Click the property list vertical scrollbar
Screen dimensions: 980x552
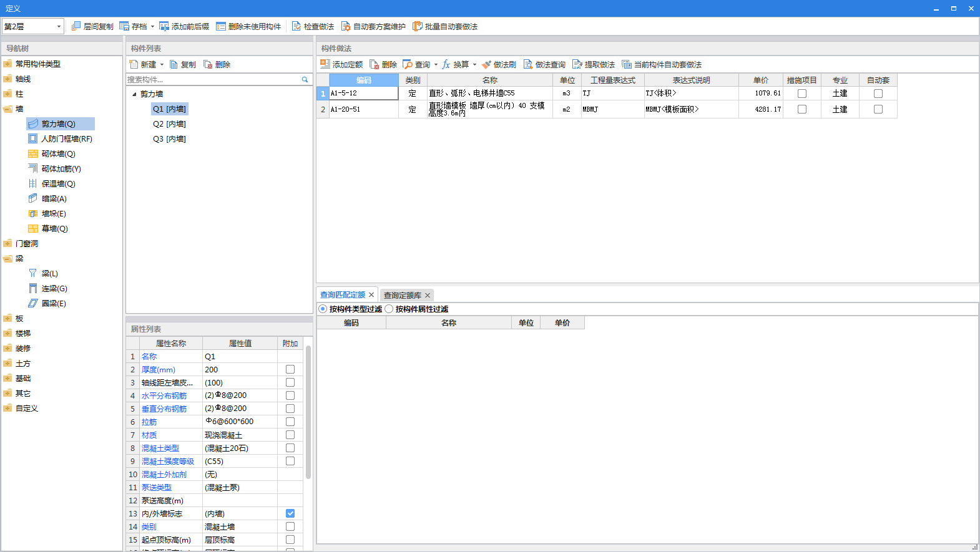click(x=308, y=413)
